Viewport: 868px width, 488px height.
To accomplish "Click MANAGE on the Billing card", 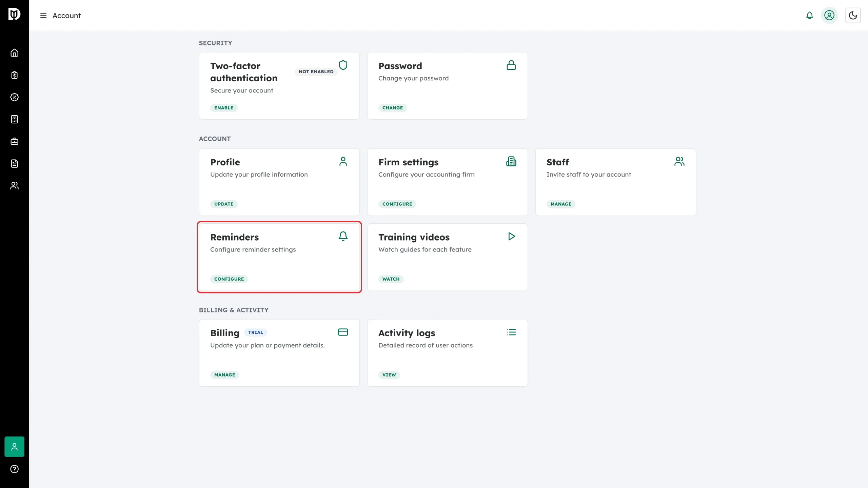I will pos(224,375).
